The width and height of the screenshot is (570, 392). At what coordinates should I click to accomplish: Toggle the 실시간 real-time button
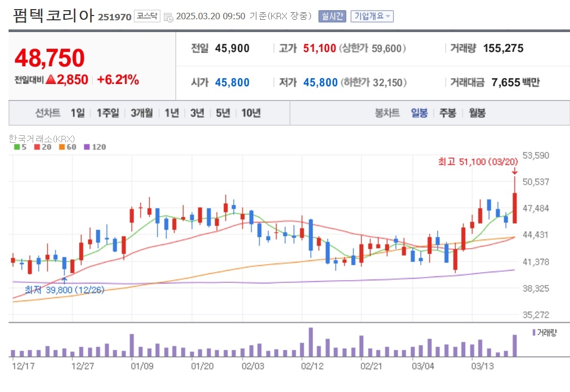click(332, 17)
